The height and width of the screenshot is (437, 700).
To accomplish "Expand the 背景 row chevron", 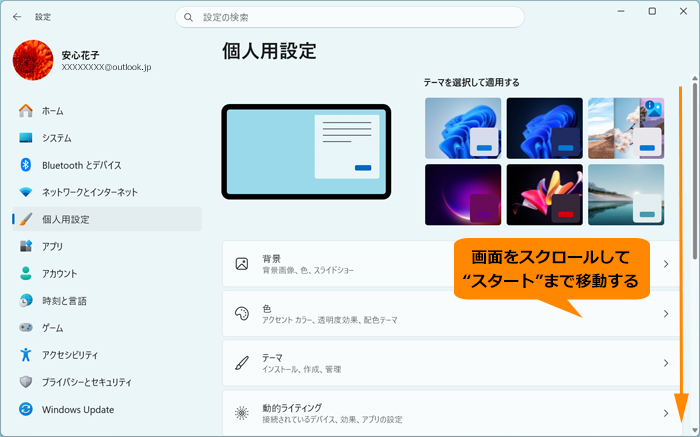I will [x=666, y=264].
